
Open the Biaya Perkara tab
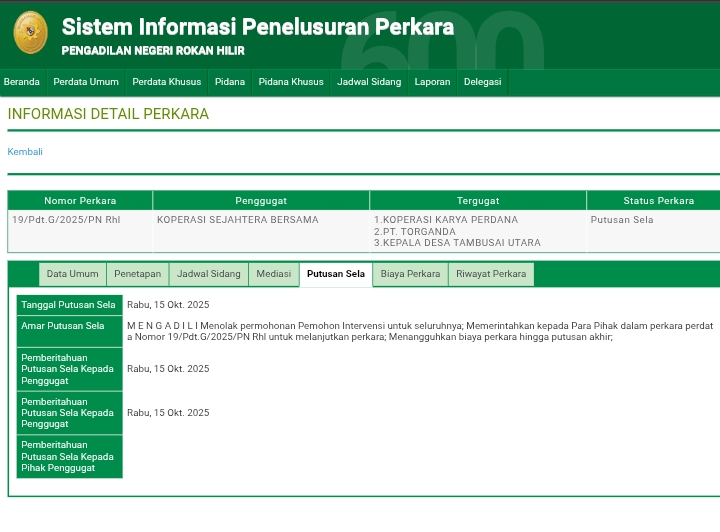click(410, 274)
